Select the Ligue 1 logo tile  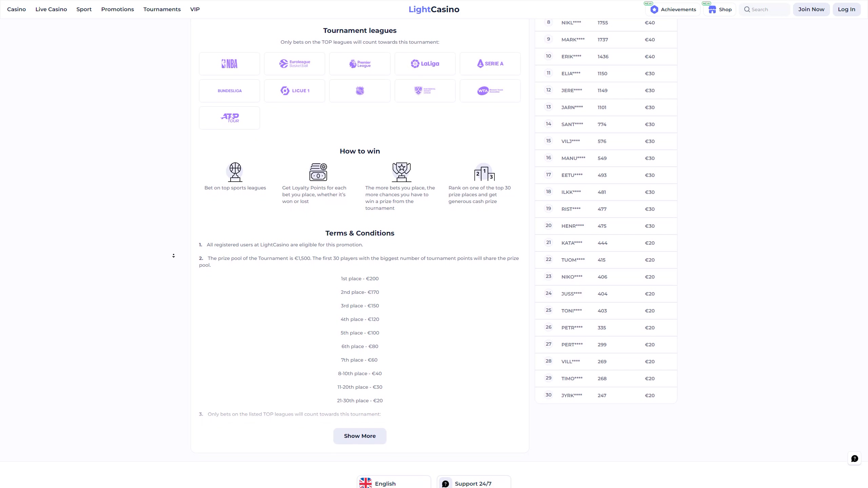(294, 91)
